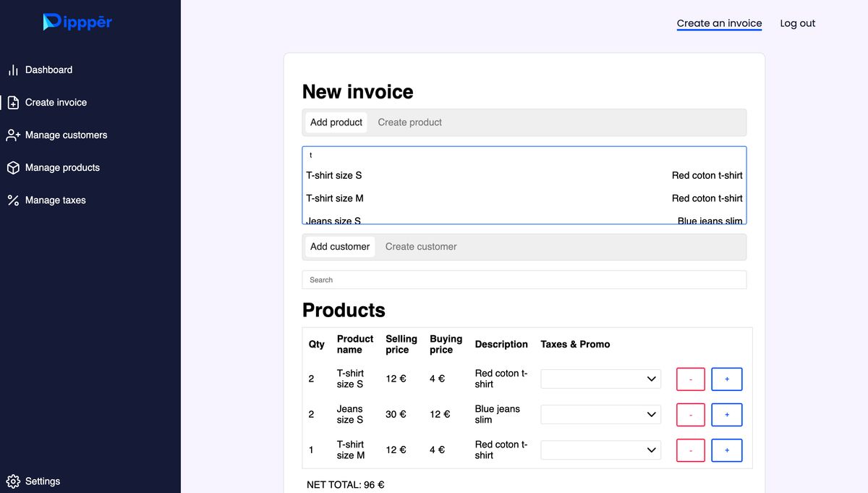The height and width of the screenshot is (493, 868).
Task: Open the Create an invoice link
Action: pyautogui.click(x=719, y=22)
